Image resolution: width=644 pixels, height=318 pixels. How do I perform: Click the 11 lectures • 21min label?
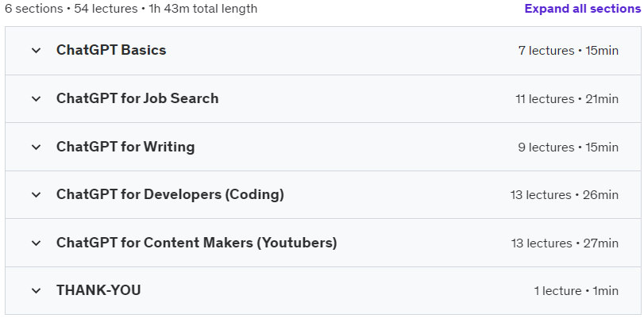coord(567,99)
